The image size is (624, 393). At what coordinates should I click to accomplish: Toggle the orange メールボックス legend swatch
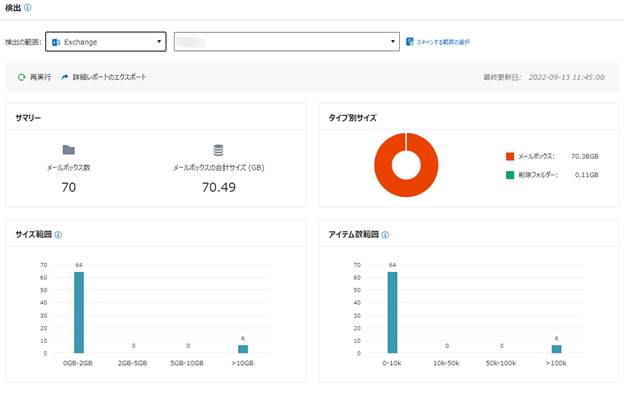coord(510,156)
